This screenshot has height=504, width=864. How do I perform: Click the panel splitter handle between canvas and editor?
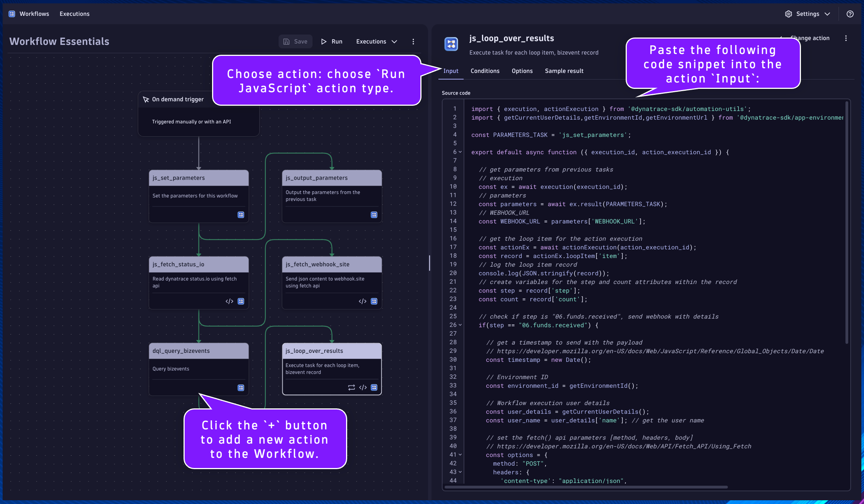429,263
